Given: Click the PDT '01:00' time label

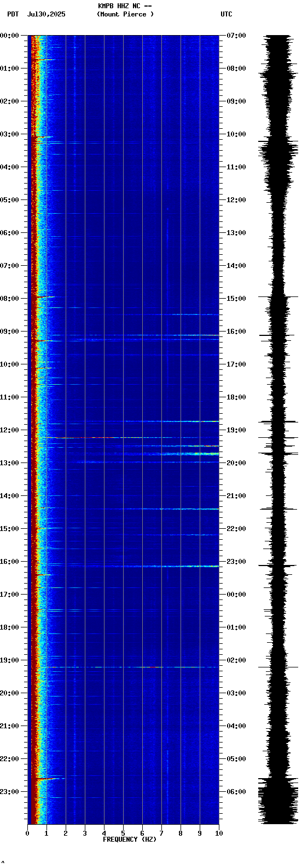Looking at the screenshot, I should [9, 68].
